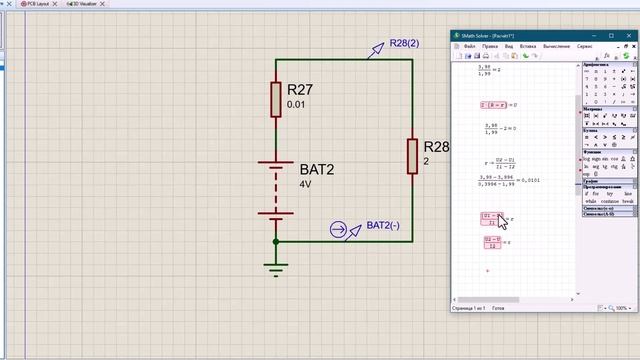Select the ground terminal symbol
The height and width of the screenshot is (360, 640).
tap(276, 270)
